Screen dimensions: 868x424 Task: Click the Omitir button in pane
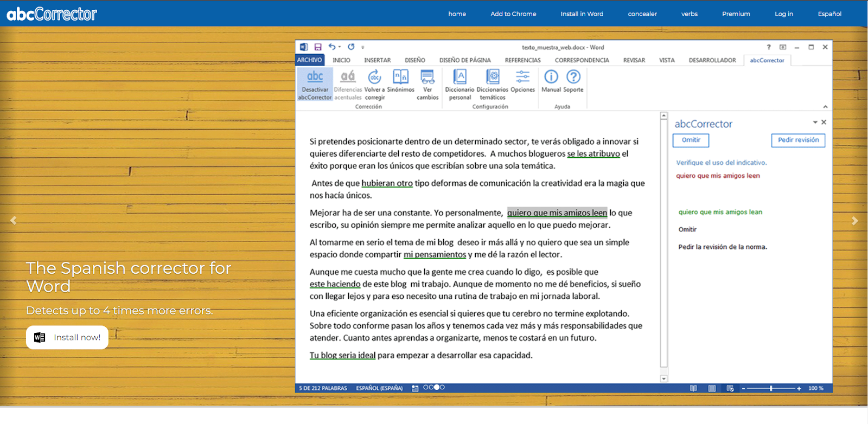point(691,140)
